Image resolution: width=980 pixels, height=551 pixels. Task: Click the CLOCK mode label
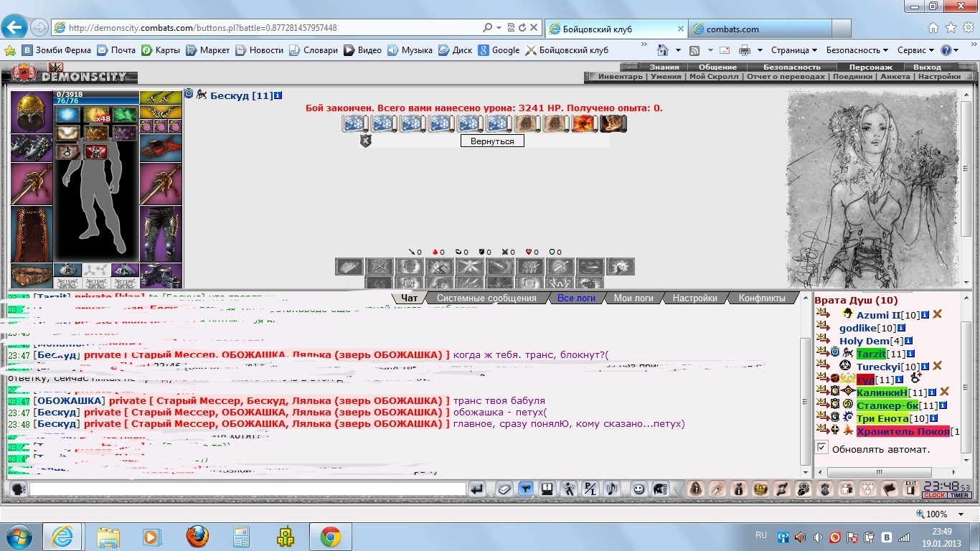click(934, 496)
